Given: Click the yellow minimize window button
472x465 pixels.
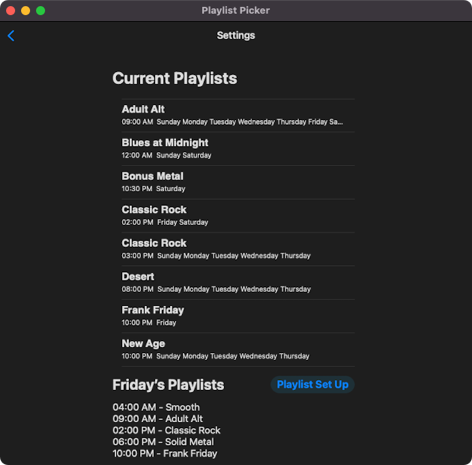Looking at the screenshot, I should (x=26, y=11).
